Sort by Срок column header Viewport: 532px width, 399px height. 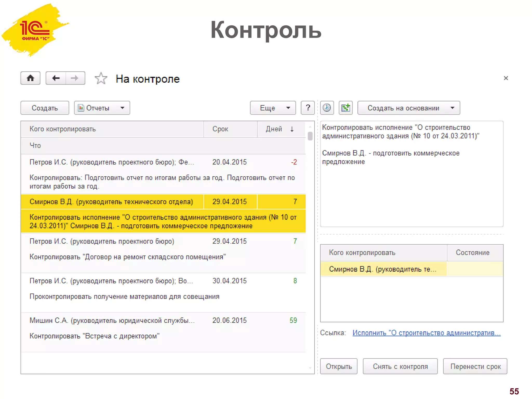(230, 129)
